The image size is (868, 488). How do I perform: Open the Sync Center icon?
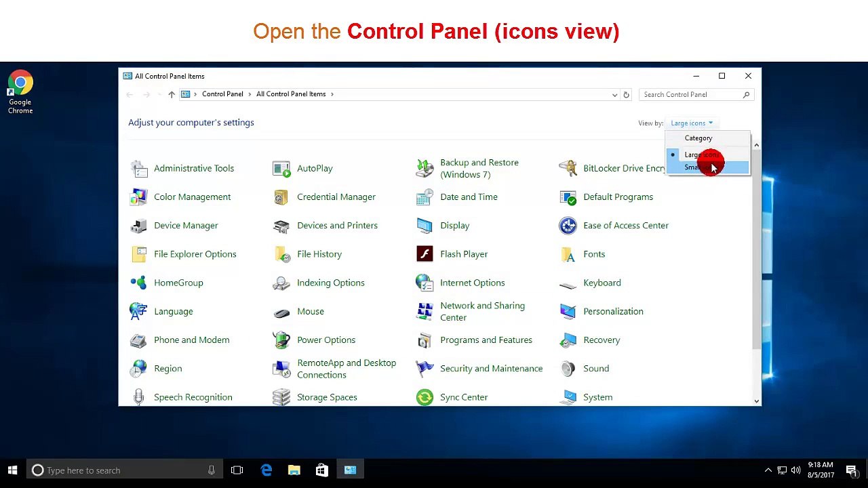click(425, 397)
